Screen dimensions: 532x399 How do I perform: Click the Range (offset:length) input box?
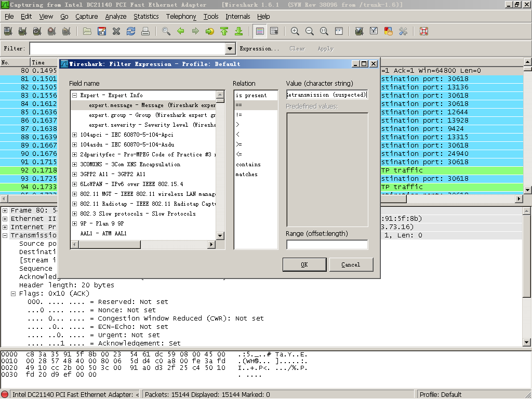tap(327, 244)
